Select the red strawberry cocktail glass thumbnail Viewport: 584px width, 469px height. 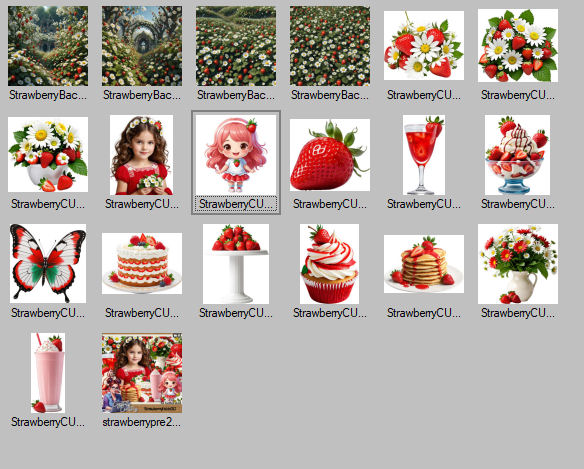[x=424, y=155]
